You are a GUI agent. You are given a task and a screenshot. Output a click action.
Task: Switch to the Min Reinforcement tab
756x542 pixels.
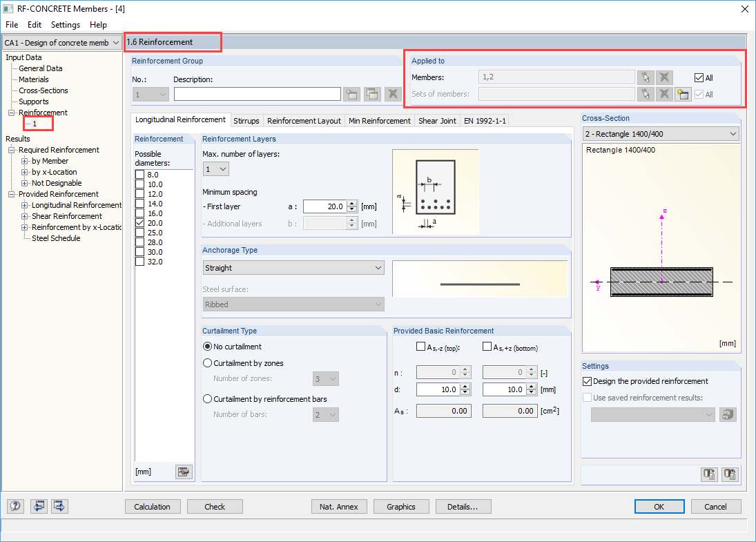click(x=380, y=121)
